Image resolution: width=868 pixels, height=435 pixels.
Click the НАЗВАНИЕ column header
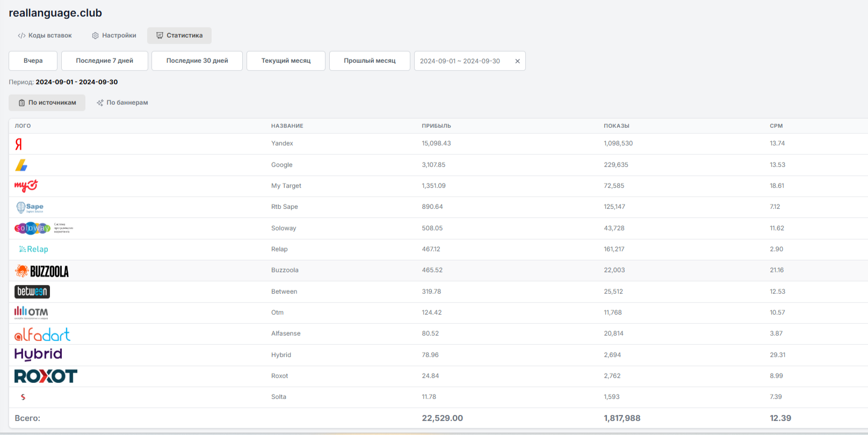pyautogui.click(x=287, y=126)
